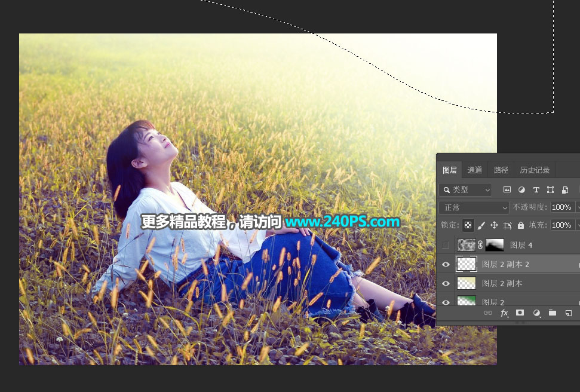The width and height of the screenshot is (580, 392).
Task: Click the 不透明度 label
Action: [529, 207]
